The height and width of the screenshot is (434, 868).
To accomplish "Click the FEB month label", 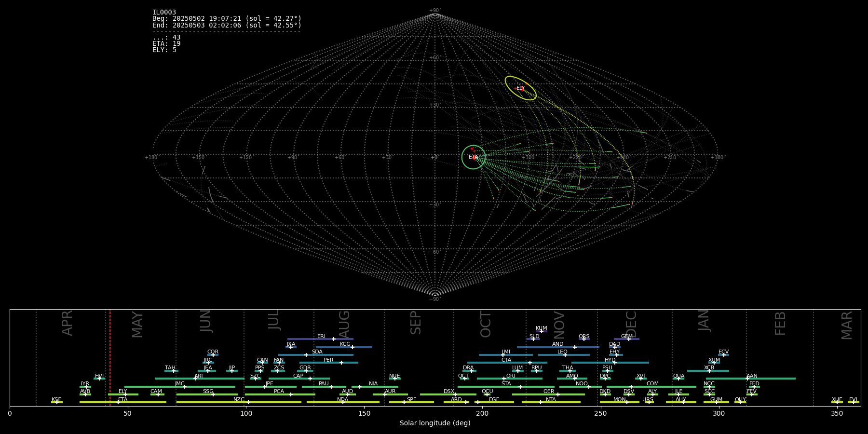I will click(780, 324).
